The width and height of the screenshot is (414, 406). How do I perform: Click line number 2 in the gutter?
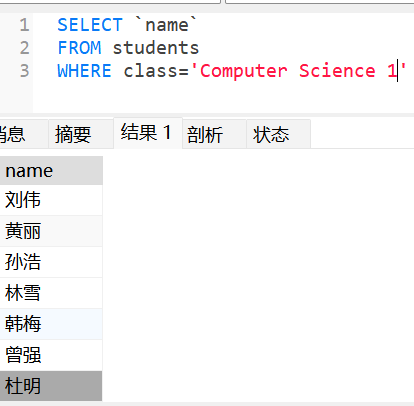coord(24,48)
